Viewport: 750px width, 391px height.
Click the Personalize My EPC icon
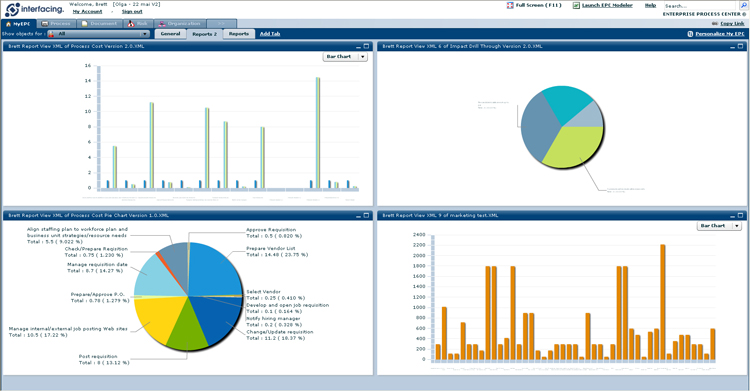click(x=690, y=34)
